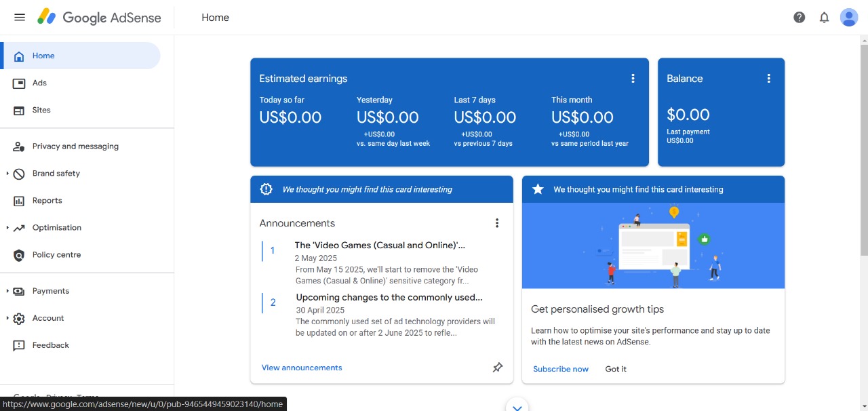
Task: Click the Yesterday earnings value
Action: tap(388, 117)
